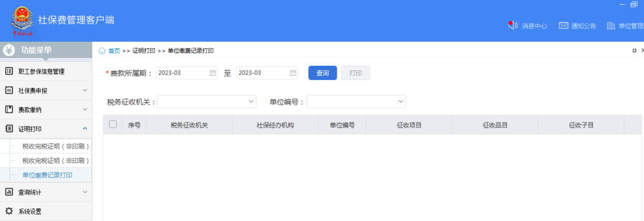Image resolution: width=644 pixels, height=221 pixels.
Task: Click 序号 column header
Action: (x=134, y=125)
